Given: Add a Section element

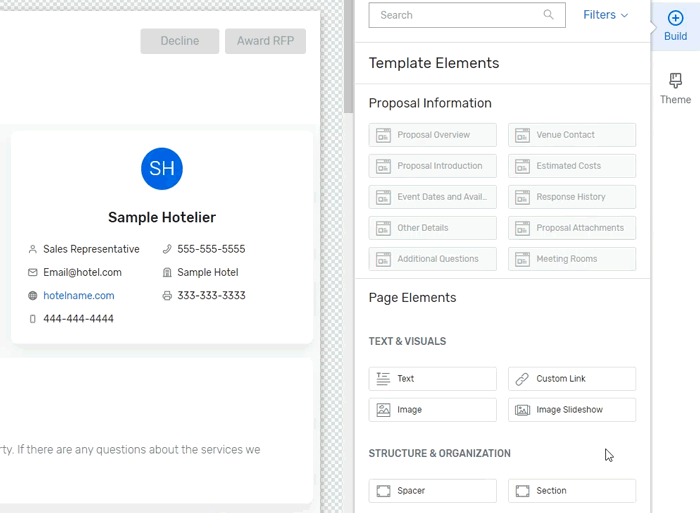Looking at the screenshot, I should (x=571, y=491).
